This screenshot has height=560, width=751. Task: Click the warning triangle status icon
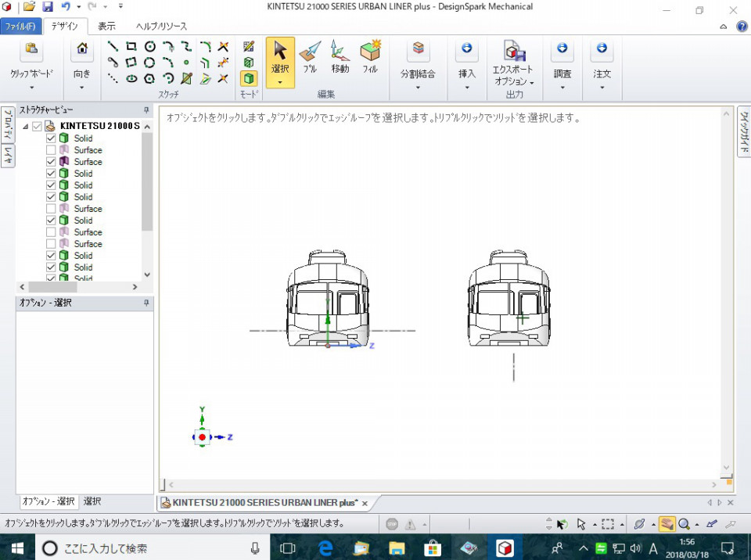click(x=411, y=524)
